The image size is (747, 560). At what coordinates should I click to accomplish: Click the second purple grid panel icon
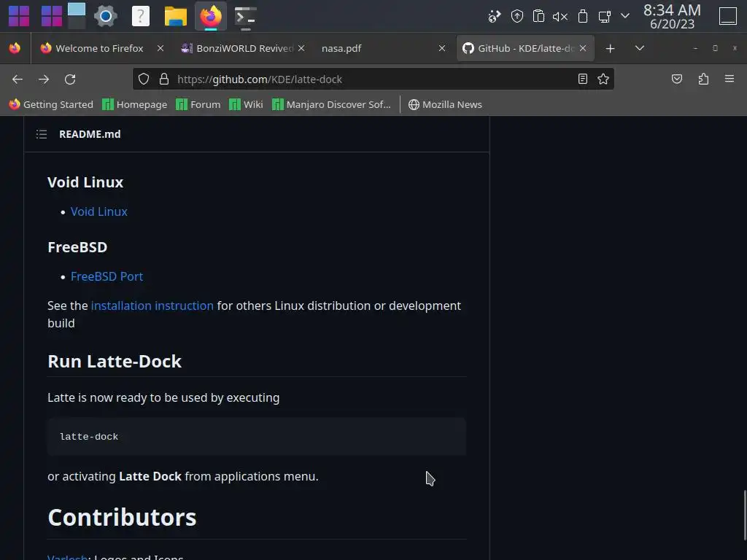tap(52, 16)
